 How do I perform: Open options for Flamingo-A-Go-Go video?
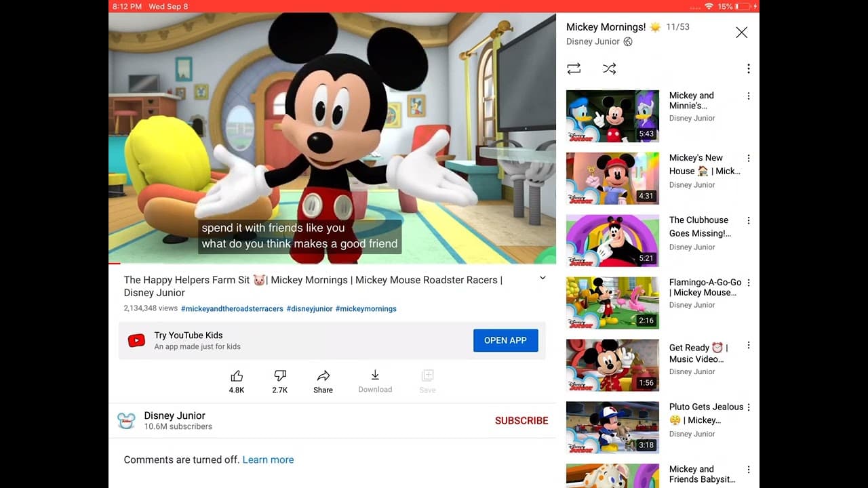click(749, 283)
